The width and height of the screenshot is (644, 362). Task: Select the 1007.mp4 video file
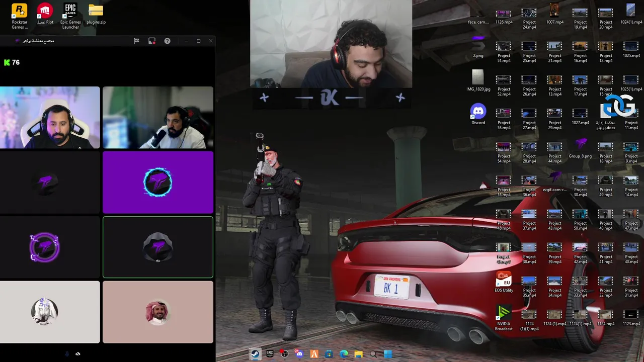click(x=554, y=14)
